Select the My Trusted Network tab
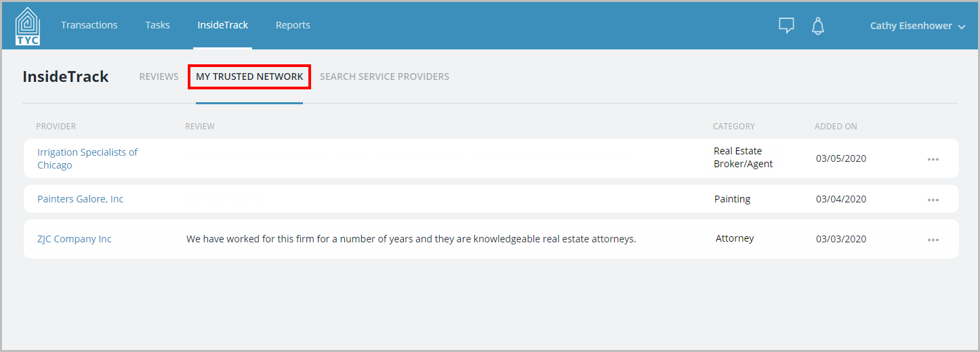980x352 pixels. [249, 76]
